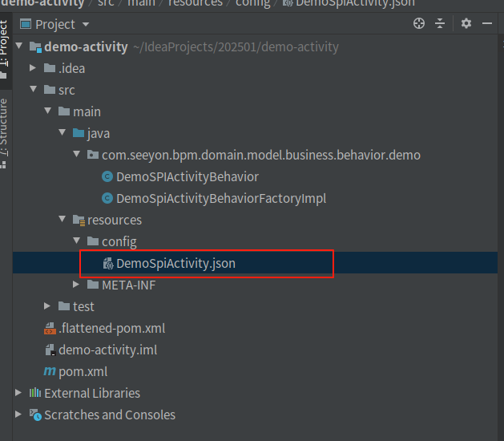Image resolution: width=504 pixels, height=441 pixels.
Task: Collapse the src folder
Action: pyautogui.click(x=33, y=90)
